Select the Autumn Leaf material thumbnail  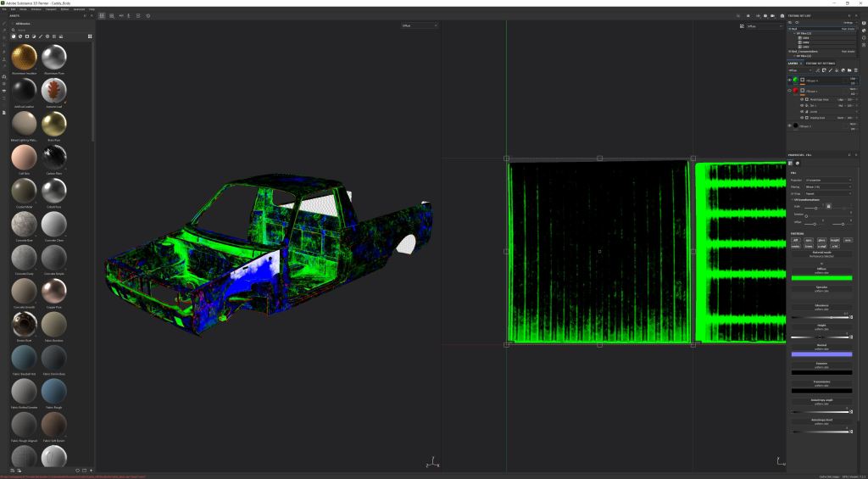(x=54, y=90)
